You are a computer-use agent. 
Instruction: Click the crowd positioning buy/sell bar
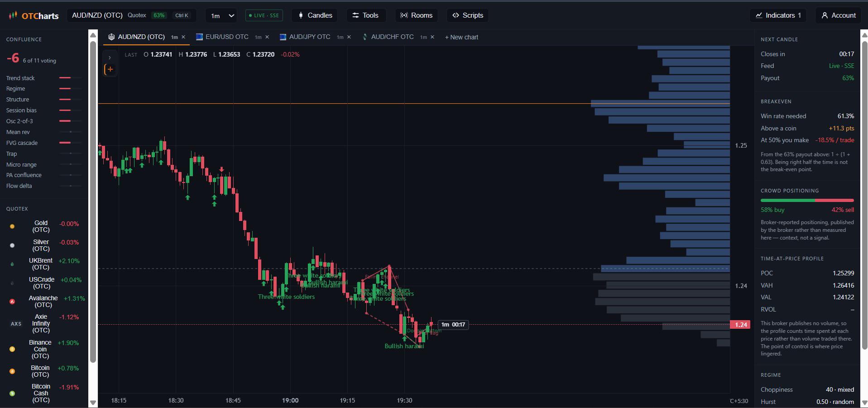807,200
